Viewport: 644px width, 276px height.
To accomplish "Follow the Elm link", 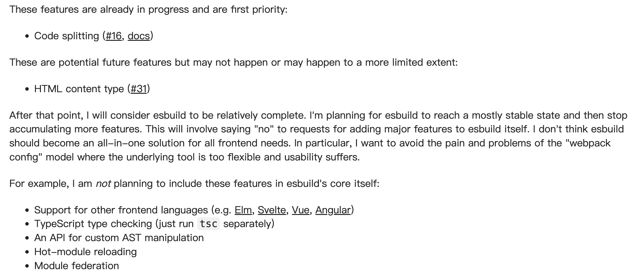I will click(x=243, y=210).
